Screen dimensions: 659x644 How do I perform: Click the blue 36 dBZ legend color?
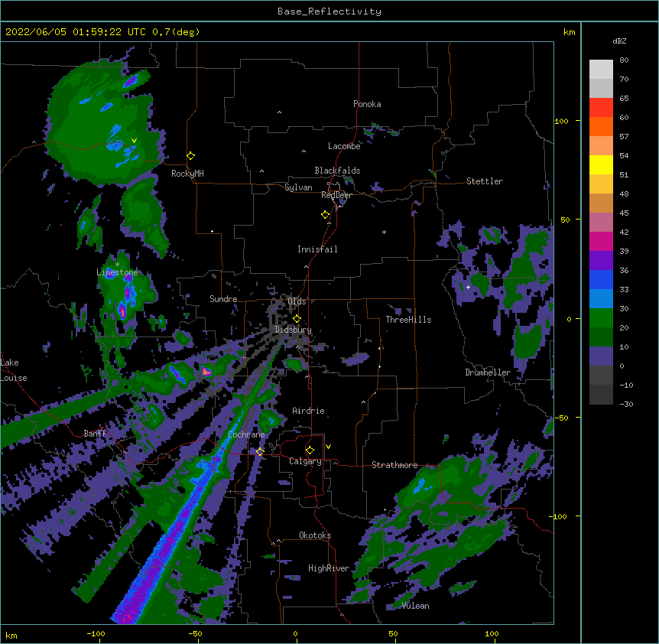click(601, 279)
